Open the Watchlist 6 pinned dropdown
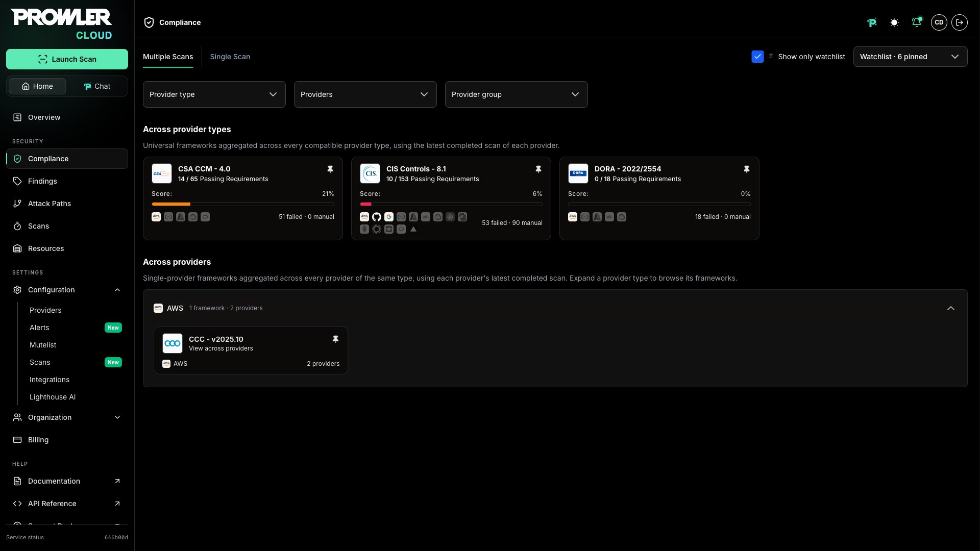Viewport: 980px width, 551px height. [x=910, y=57]
